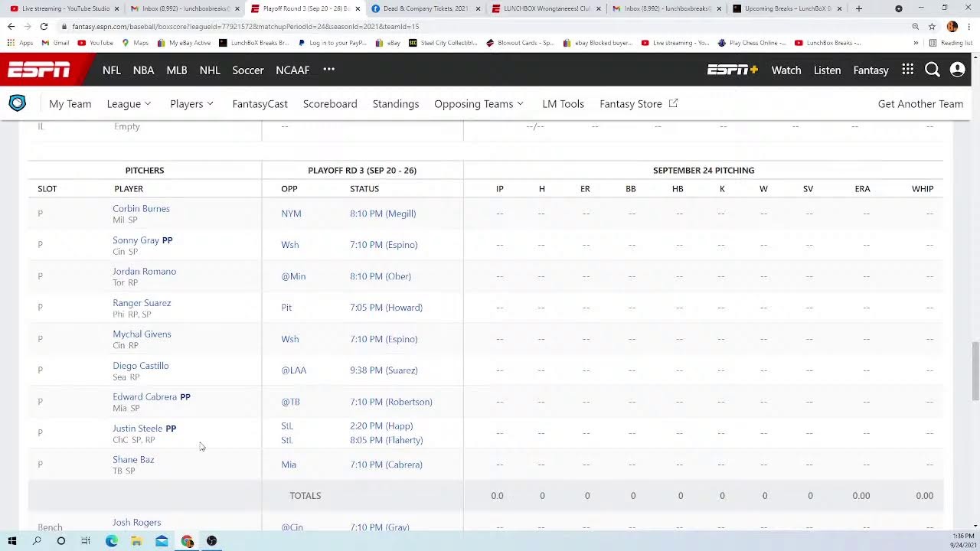980x551 pixels.
Task: Open Chrome three-dot menu
Action: 969,26
